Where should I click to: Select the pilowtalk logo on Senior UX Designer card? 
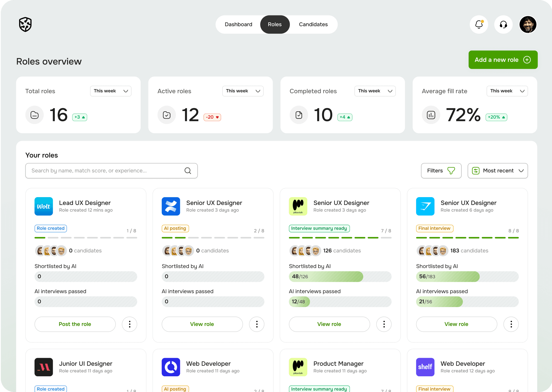click(298, 206)
